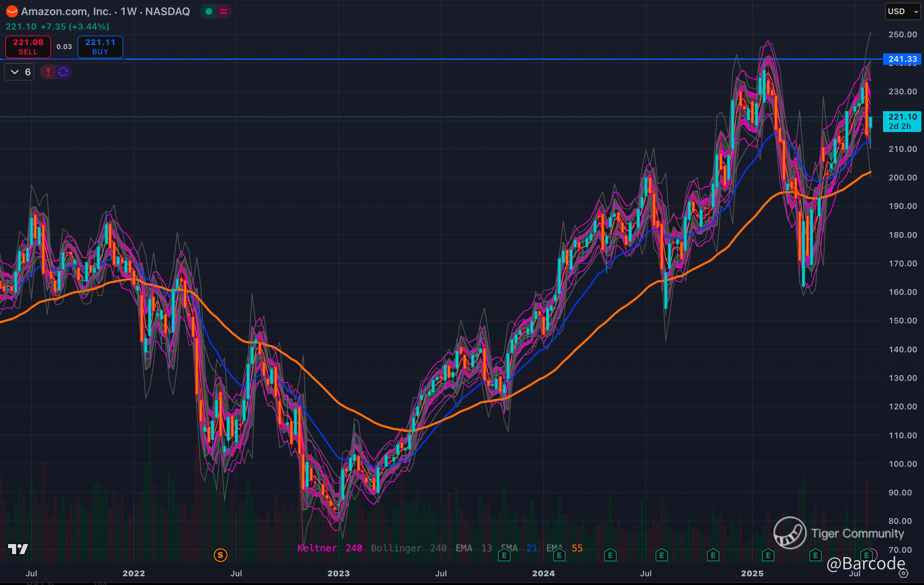Viewport: 924px width, 585px height.
Task: Click the 1W interval in chart title
Action: [x=129, y=11]
